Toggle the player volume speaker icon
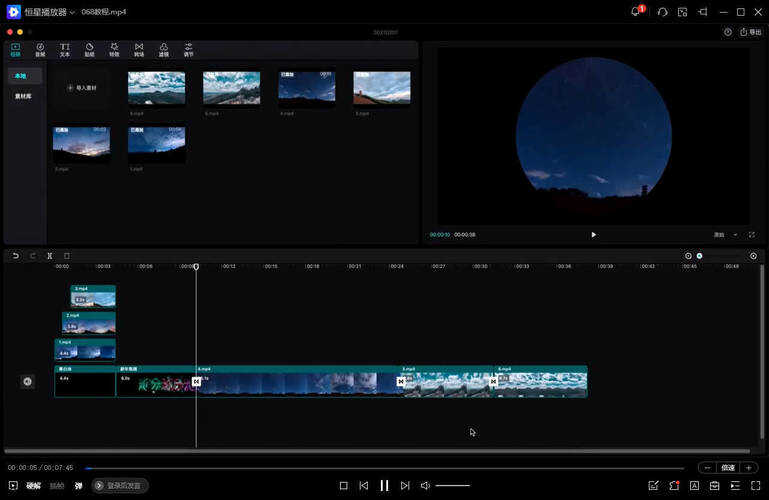Viewport: 769px width, 500px height. (x=425, y=485)
